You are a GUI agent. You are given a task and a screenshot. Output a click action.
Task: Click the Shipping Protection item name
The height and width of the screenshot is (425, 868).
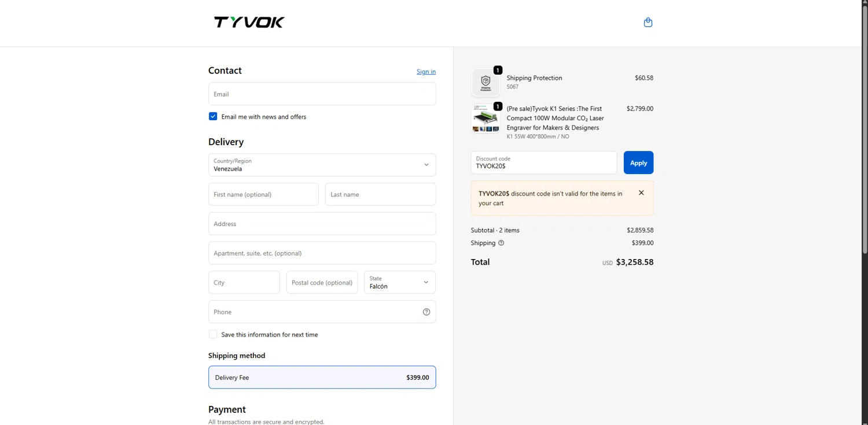point(534,78)
